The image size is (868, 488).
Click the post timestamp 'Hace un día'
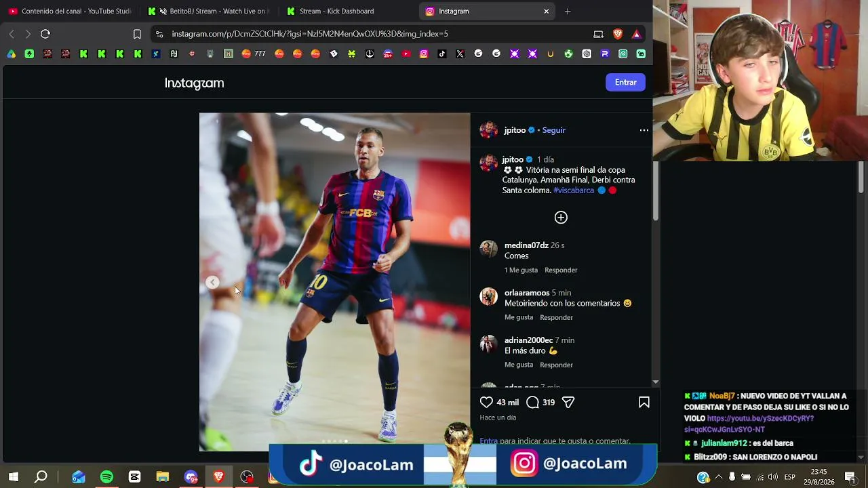point(498,418)
